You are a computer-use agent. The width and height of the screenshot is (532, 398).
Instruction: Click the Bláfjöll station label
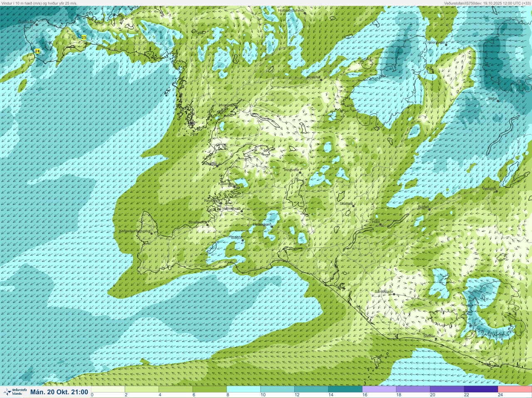[x=236, y=238]
